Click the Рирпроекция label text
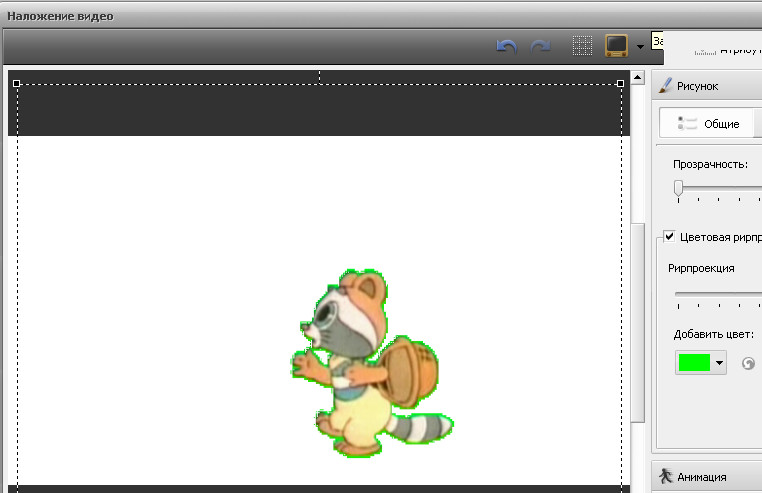This screenshot has width=762, height=493. coord(701,268)
